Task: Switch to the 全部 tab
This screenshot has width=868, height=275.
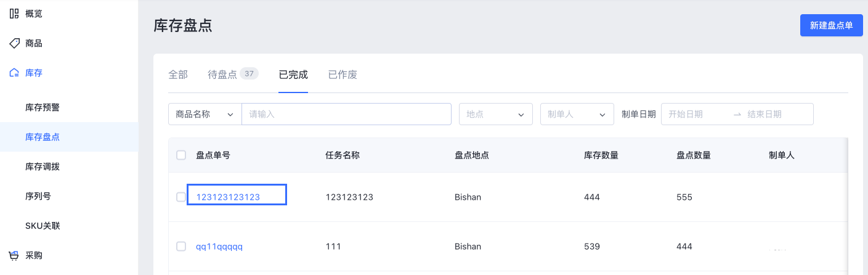Action: point(178,75)
